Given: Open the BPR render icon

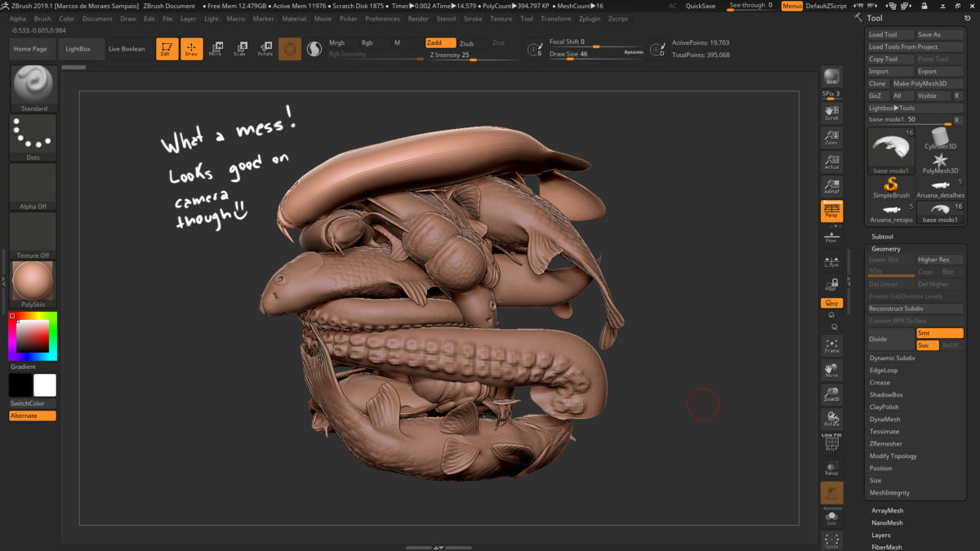Looking at the screenshot, I should (831, 77).
